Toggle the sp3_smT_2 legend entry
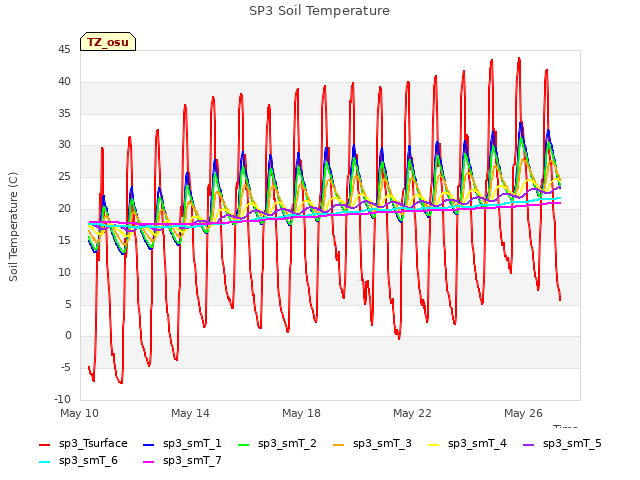The height and width of the screenshot is (480, 640). [x=277, y=443]
